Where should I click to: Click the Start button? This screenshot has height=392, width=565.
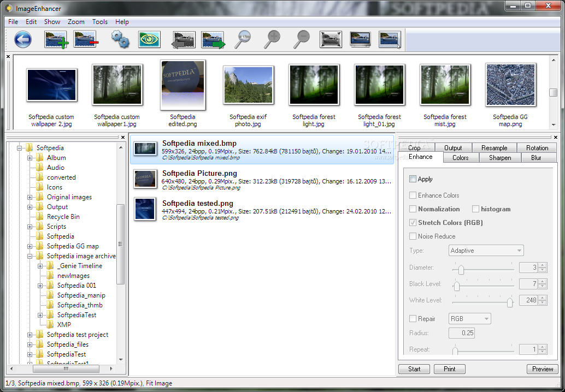click(414, 369)
